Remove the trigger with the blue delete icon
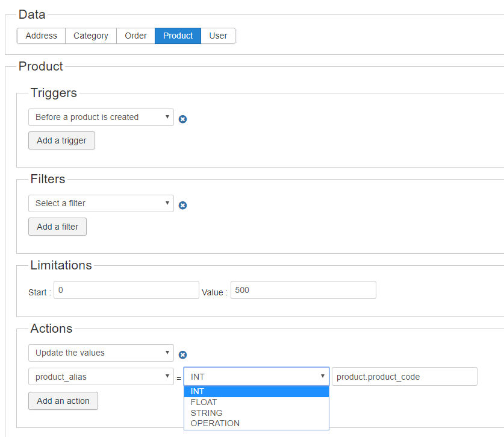 tap(182, 119)
